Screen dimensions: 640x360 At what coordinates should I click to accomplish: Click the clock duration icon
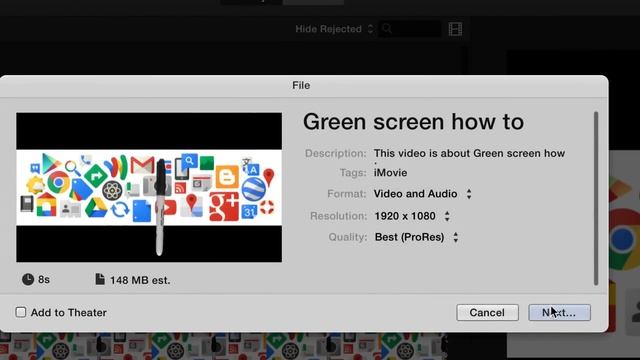click(28, 280)
